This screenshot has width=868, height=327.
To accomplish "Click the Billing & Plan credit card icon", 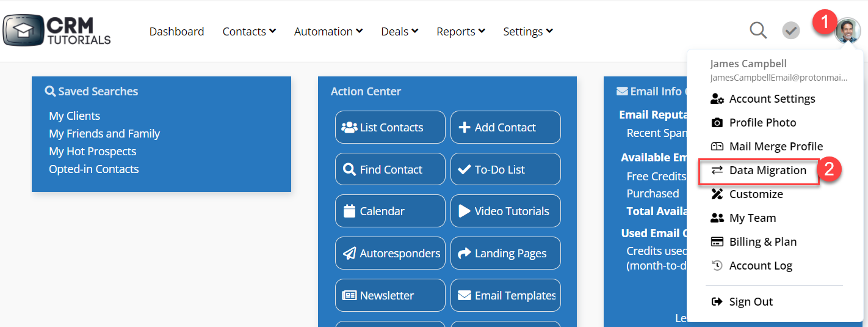I will [717, 242].
